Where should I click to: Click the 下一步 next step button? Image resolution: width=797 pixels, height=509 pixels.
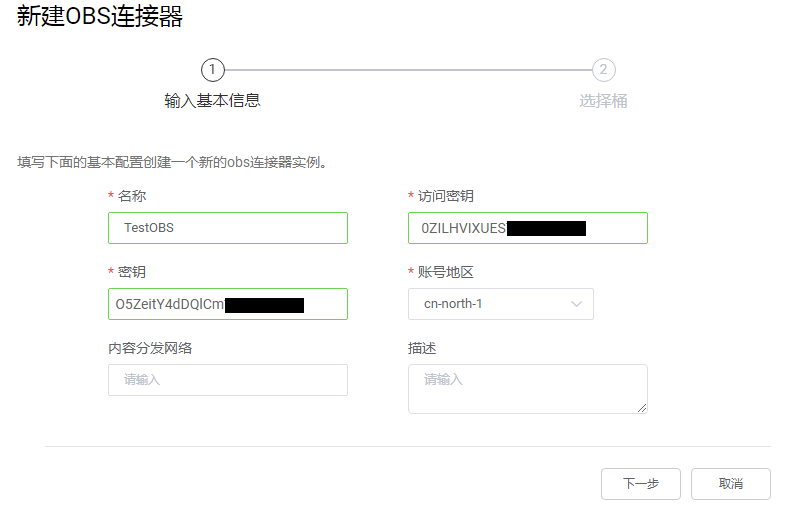[x=640, y=484]
